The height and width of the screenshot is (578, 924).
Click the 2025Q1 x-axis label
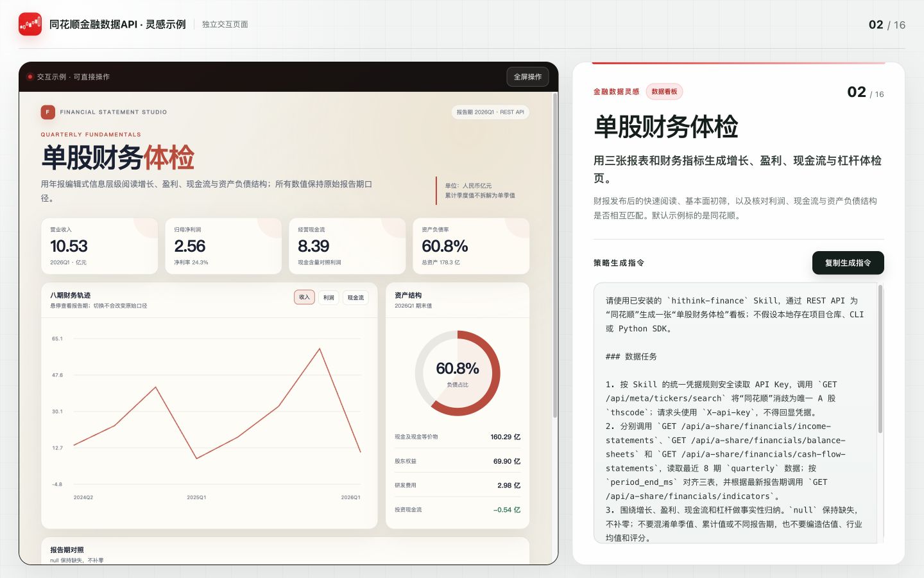[196, 498]
